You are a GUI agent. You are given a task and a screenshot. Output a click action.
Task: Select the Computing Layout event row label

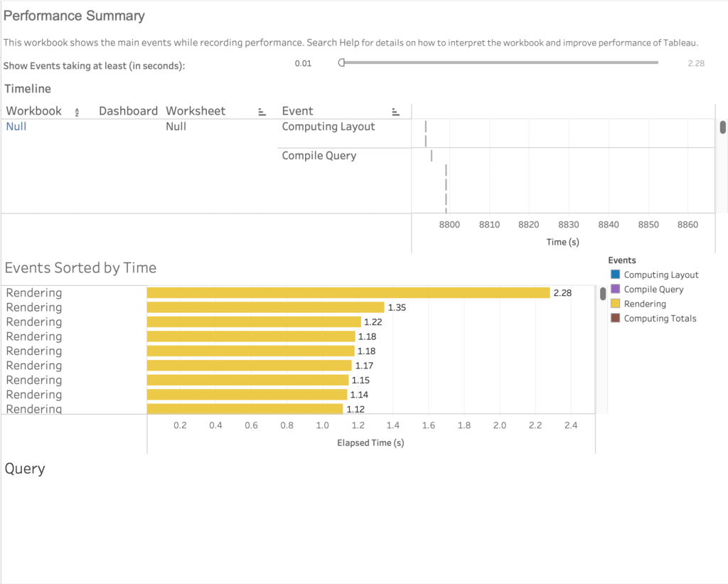coord(328,127)
